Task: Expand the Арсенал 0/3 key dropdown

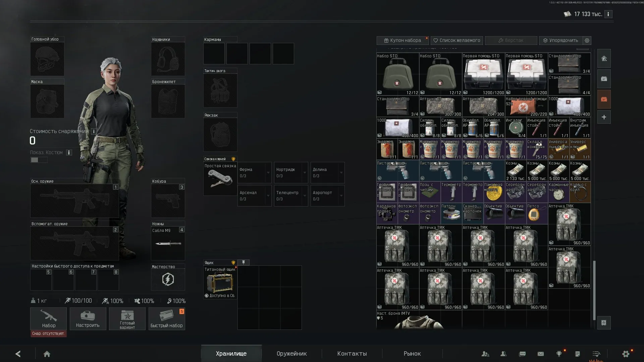Action: pyautogui.click(x=255, y=196)
